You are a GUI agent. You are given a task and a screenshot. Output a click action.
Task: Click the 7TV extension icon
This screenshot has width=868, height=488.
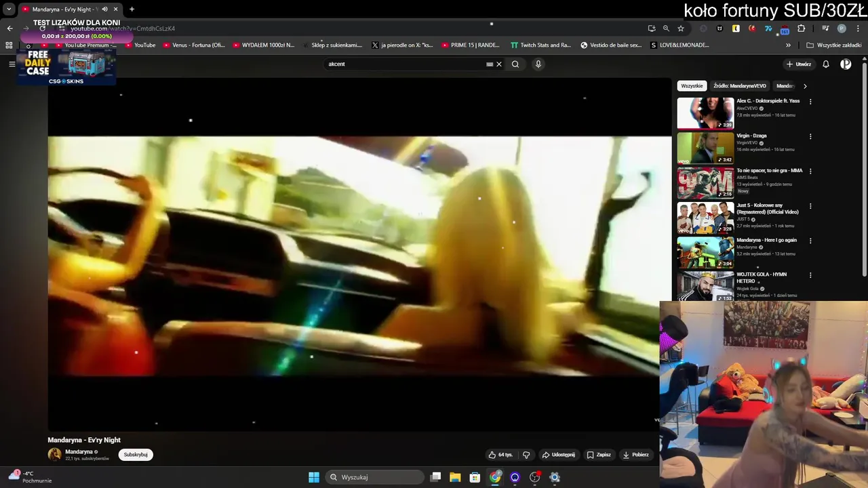coord(768,28)
